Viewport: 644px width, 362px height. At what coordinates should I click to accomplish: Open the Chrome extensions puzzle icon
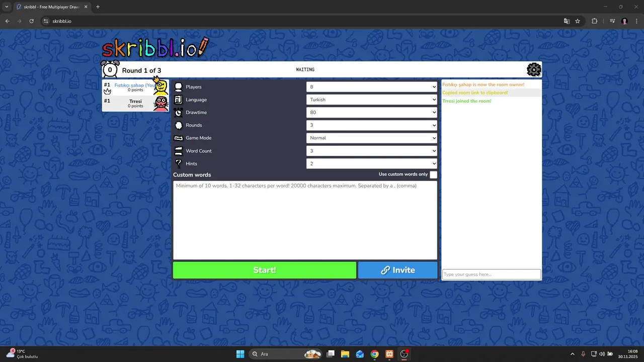595,21
